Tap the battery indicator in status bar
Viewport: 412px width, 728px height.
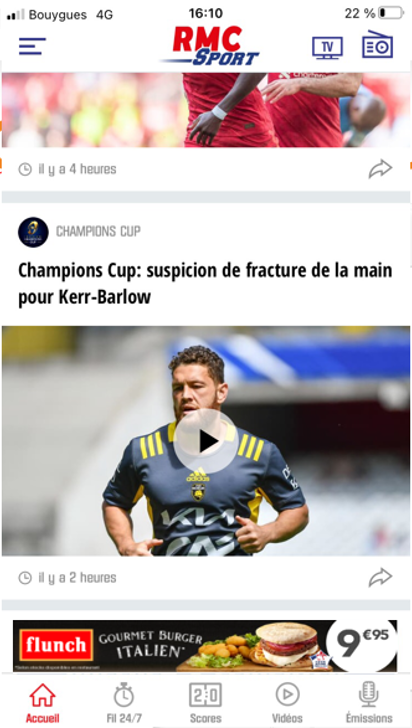391,13
